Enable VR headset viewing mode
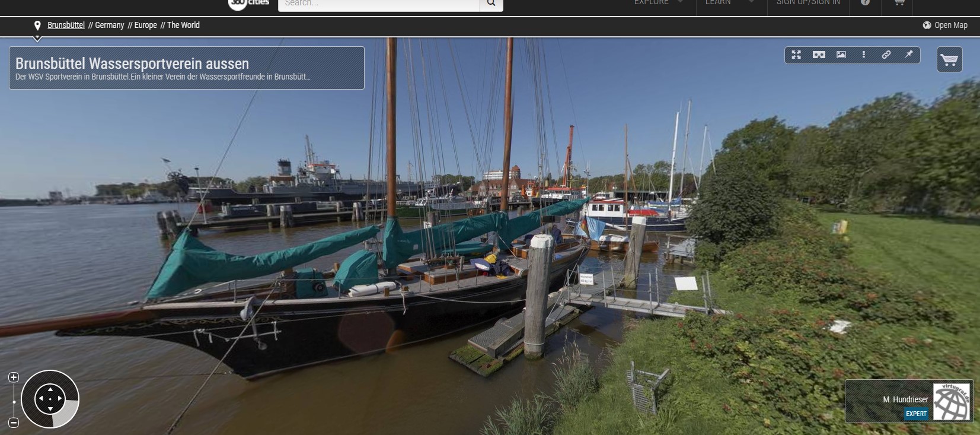The image size is (980, 435). tap(819, 55)
